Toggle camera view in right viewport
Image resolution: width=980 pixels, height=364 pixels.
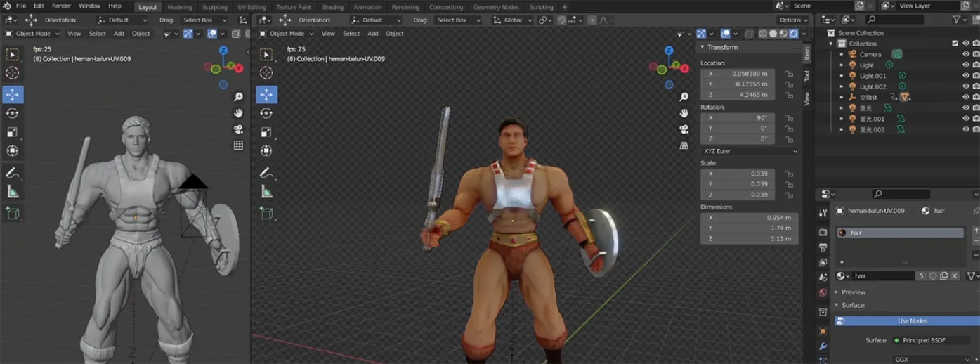(684, 129)
